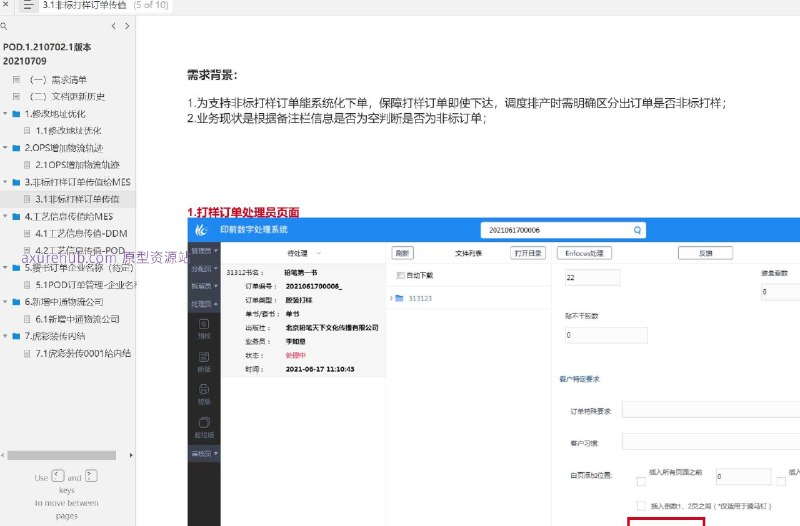Viewport: 800px width, 526px height.
Task: Click the field containing 22
Action: click(x=592, y=278)
